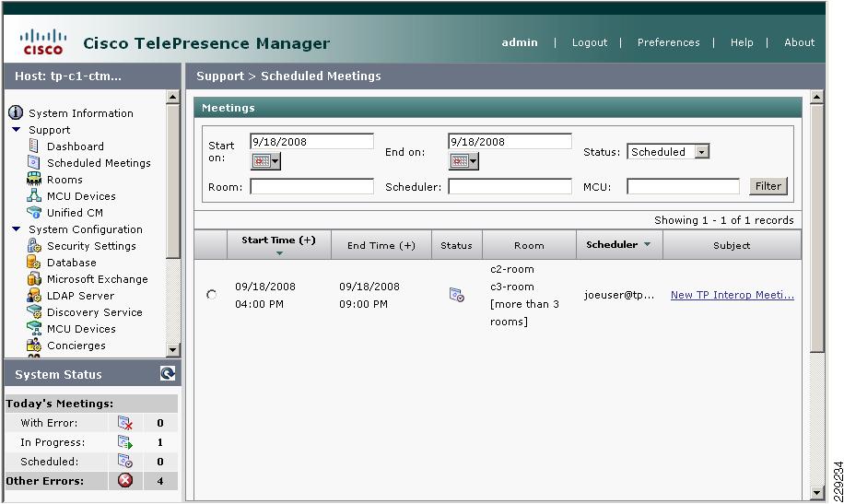Image resolution: width=844 pixels, height=504 pixels.
Task: Click the Logout link
Action: coord(590,42)
